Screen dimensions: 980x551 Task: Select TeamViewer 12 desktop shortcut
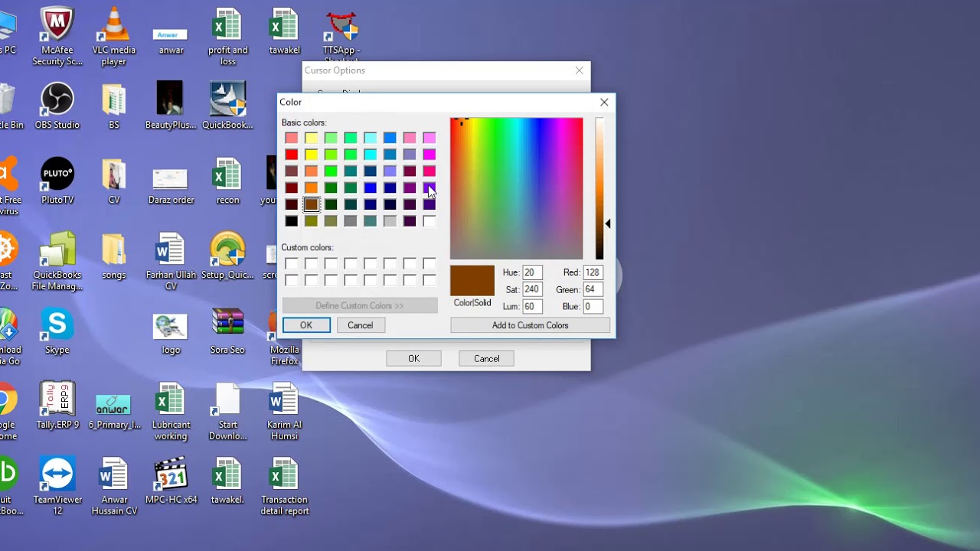(x=57, y=487)
